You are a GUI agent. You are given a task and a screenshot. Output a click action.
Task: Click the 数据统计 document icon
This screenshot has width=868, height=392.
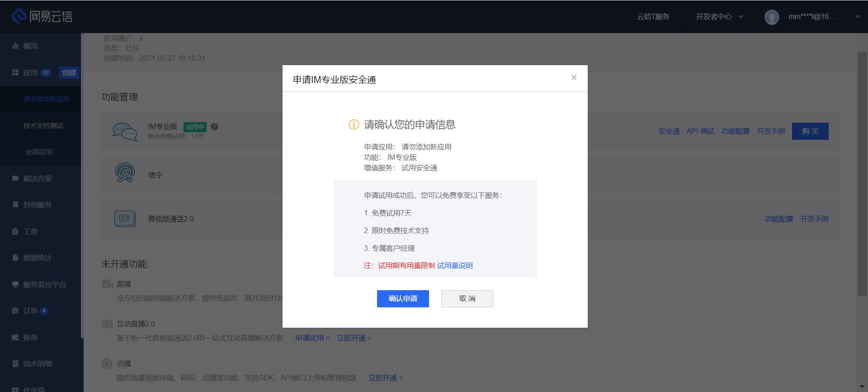tap(15, 258)
